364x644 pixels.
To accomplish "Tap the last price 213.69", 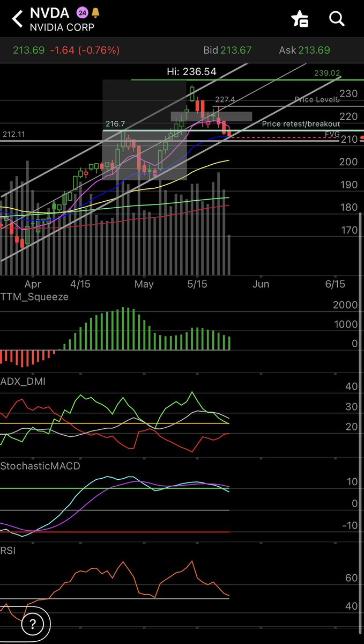I will (29, 50).
